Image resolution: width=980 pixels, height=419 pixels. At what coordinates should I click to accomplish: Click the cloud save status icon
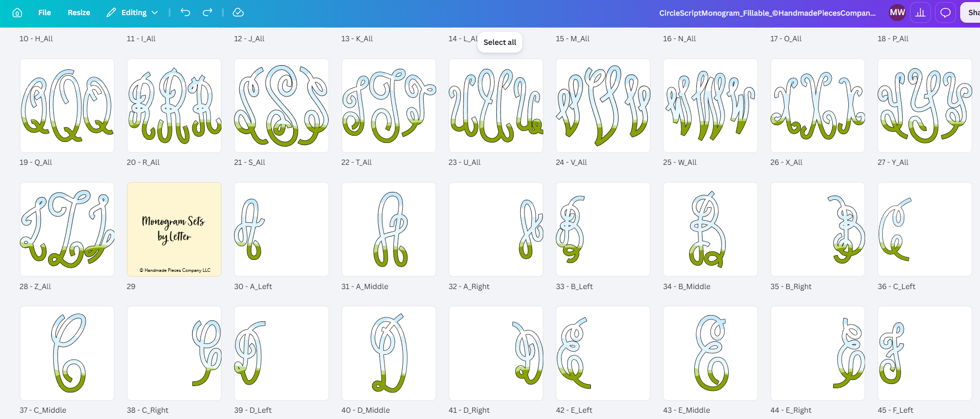coord(238,13)
